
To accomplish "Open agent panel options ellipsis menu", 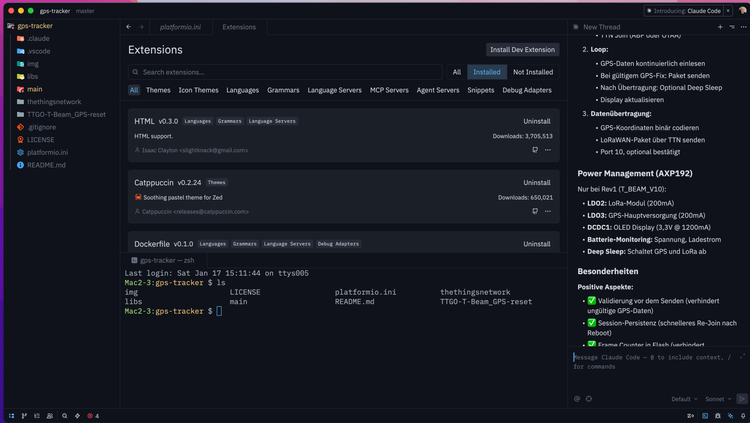I will click(743, 27).
